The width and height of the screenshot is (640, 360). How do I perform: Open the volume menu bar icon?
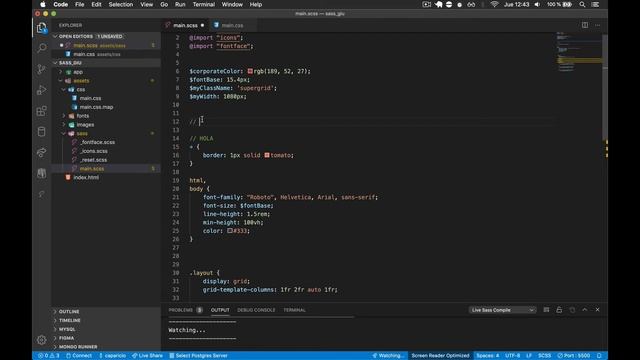pos(537,4)
